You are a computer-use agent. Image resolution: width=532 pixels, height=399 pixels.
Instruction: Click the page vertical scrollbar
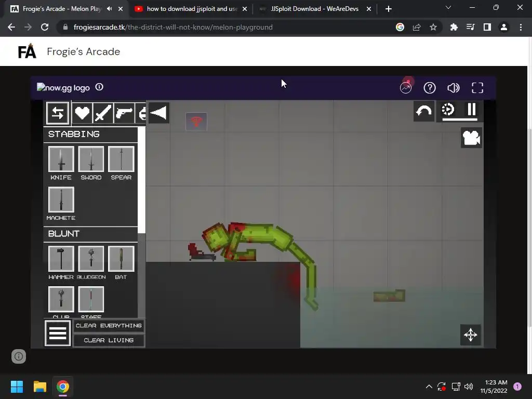529,228
